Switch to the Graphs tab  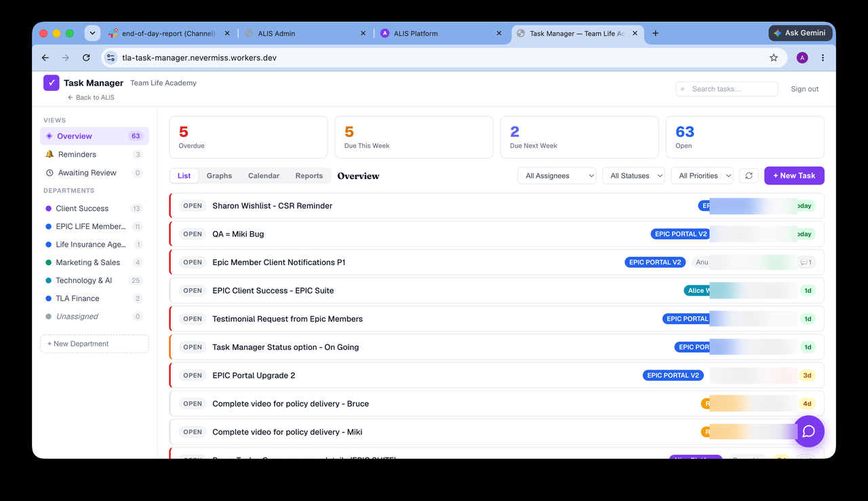point(219,176)
